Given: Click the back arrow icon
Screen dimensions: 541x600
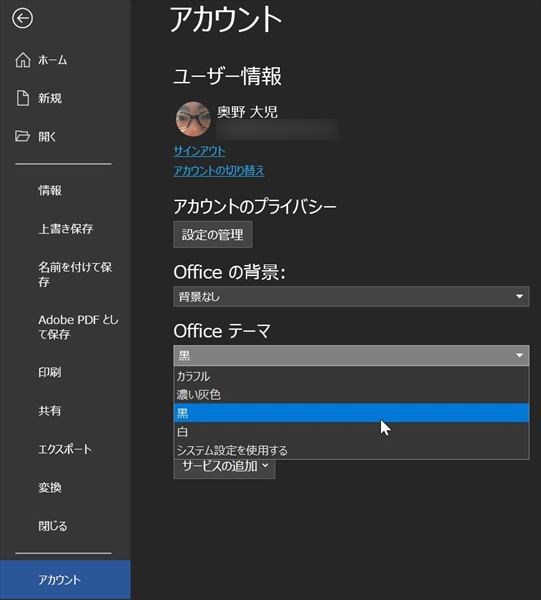Looking at the screenshot, I should 22,18.
